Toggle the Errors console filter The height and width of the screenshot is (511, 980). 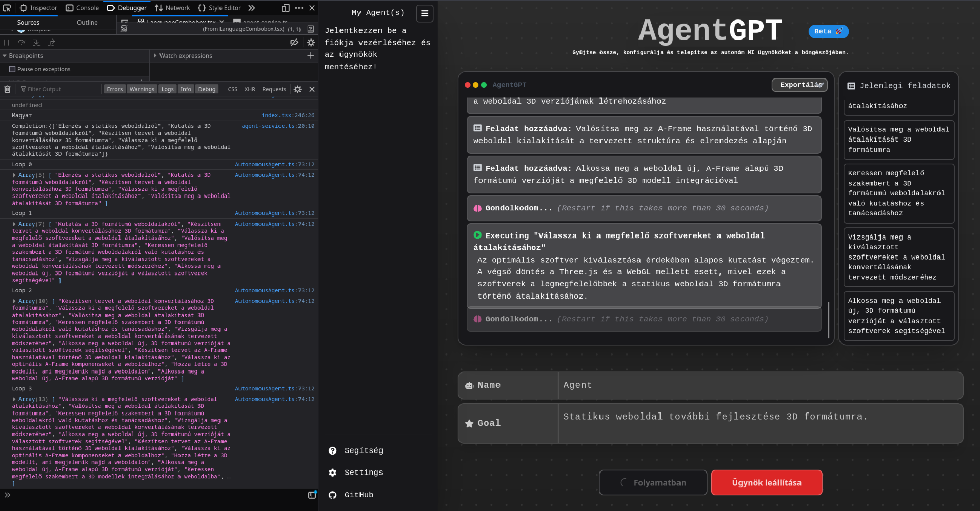[115, 89]
